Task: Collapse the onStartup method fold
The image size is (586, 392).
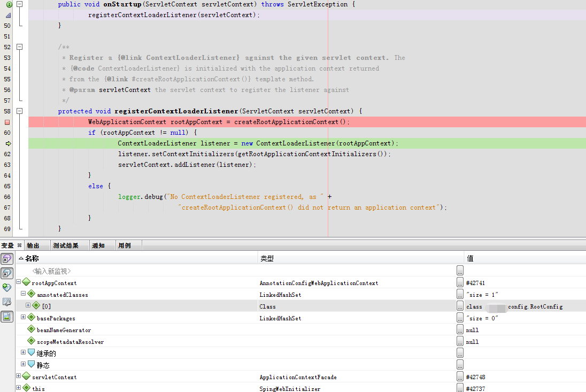Action: [x=20, y=4]
